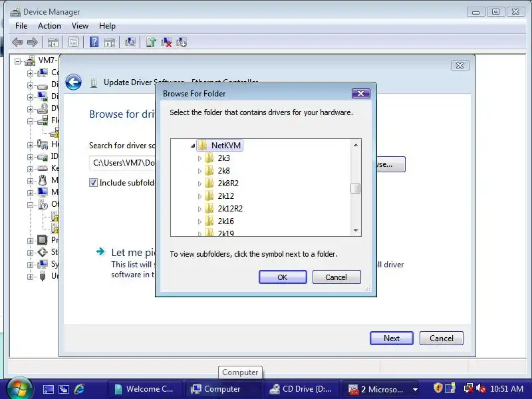Click the folder list scroll up arrow

pyautogui.click(x=356, y=145)
